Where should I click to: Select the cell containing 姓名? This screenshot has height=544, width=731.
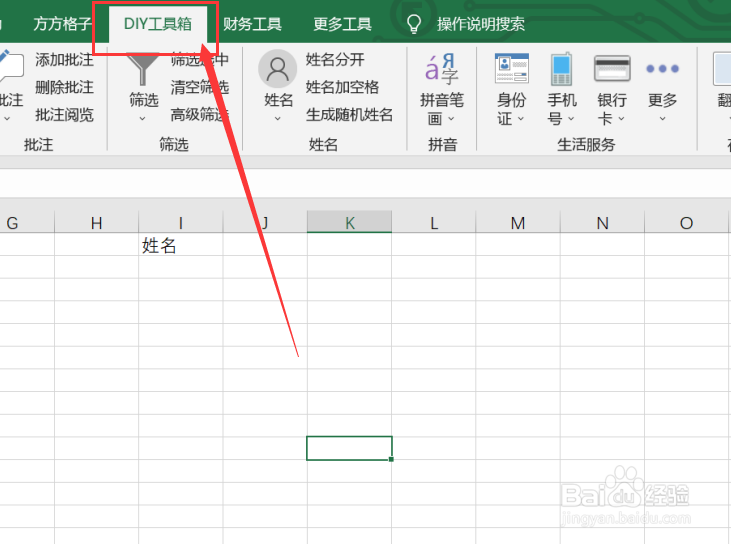tap(180, 245)
